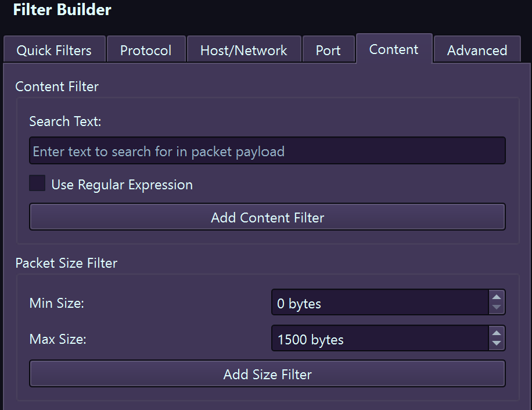Click the Min Size value showing 0 bytes
The image size is (532, 410).
378,303
